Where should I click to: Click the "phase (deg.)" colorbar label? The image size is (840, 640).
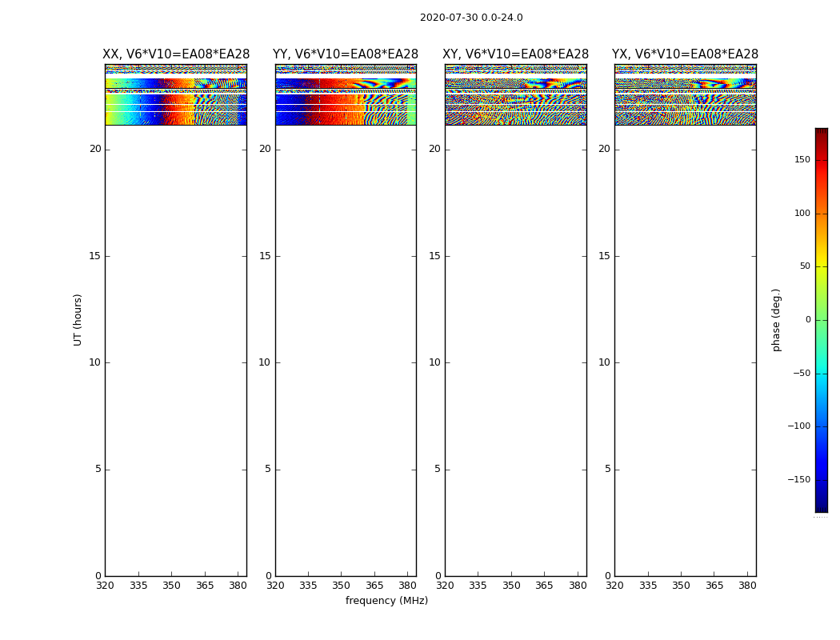(777, 320)
